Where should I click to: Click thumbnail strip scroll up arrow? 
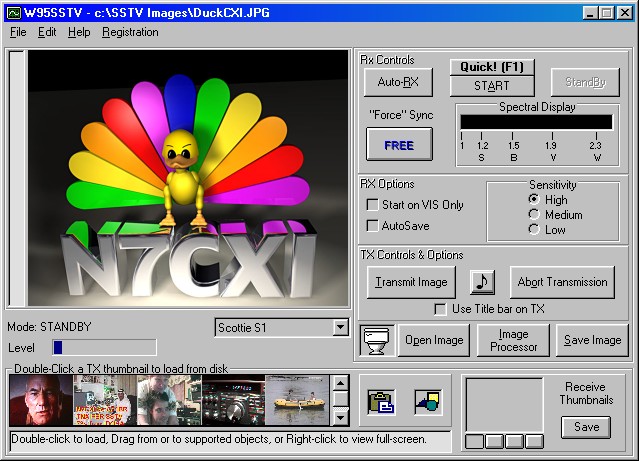pyautogui.click(x=340, y=383)
